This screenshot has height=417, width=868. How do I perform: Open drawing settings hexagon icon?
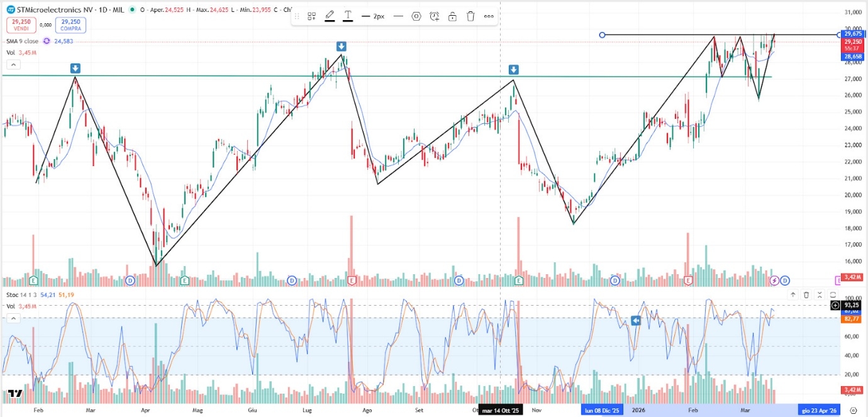(416, 16)
